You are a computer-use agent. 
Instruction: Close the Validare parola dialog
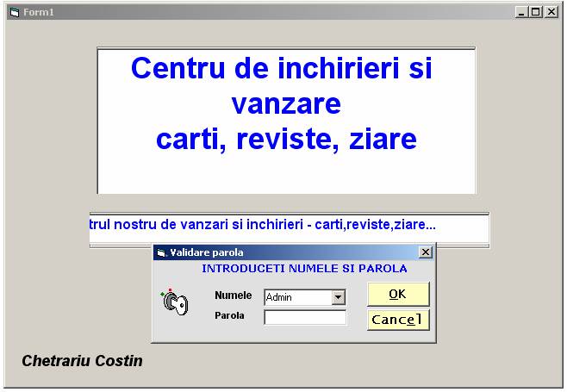tap(425, 252)
